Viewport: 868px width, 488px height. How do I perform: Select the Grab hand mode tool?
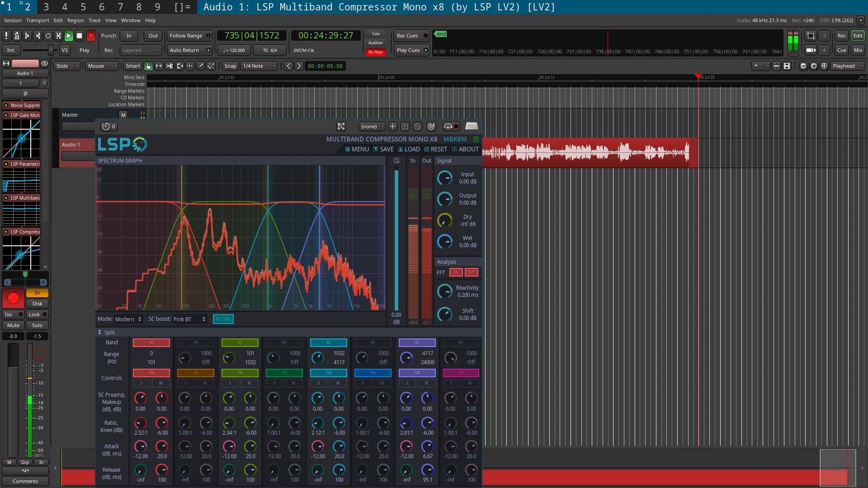point(148,66)
